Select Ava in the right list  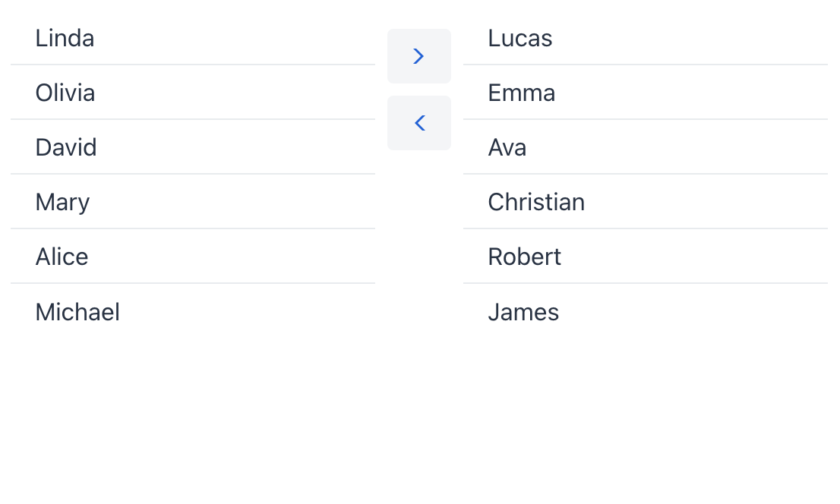click(x=507, y=147)
